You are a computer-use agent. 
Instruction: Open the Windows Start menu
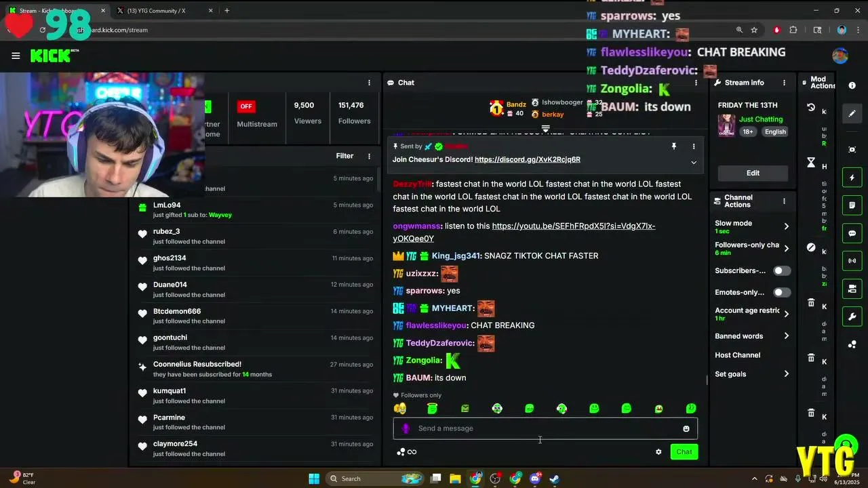click(x=314, y=479)
